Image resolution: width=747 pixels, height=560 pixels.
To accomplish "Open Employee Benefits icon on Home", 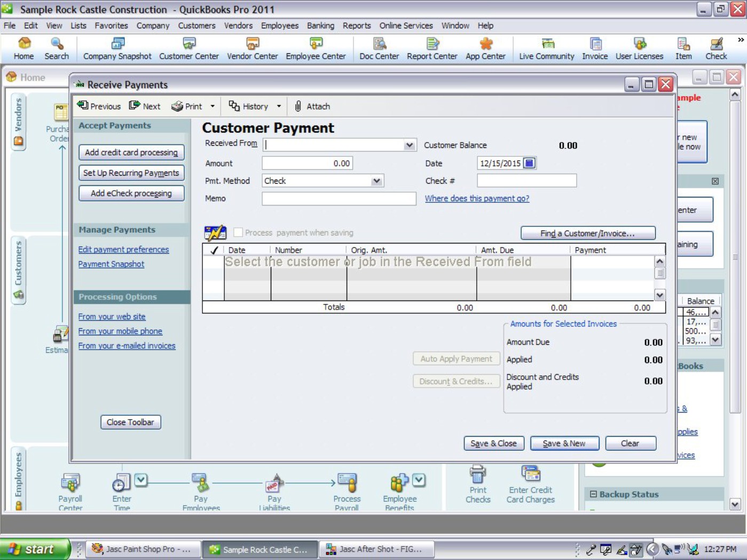I will coord(399,492).
